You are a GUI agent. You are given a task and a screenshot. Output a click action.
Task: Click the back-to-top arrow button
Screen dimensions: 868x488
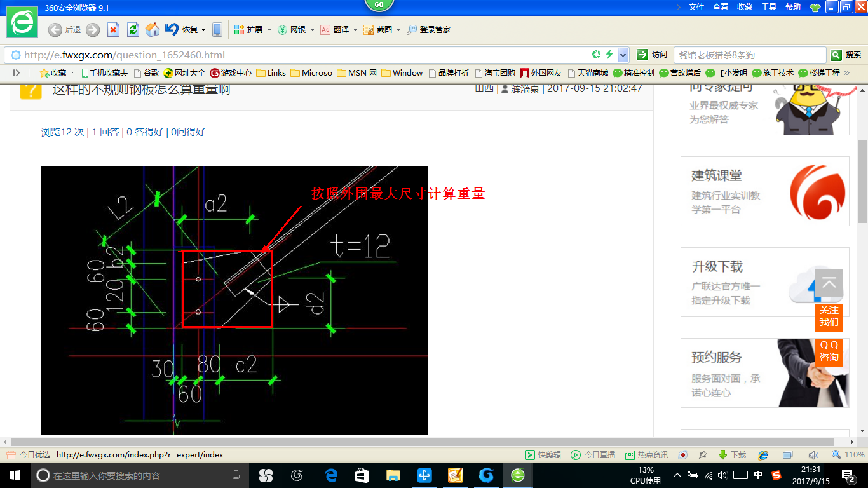click(x=829, y=283)
